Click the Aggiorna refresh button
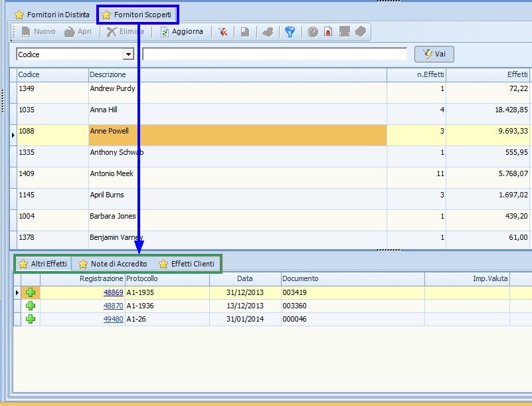 (x=182, y=32)
